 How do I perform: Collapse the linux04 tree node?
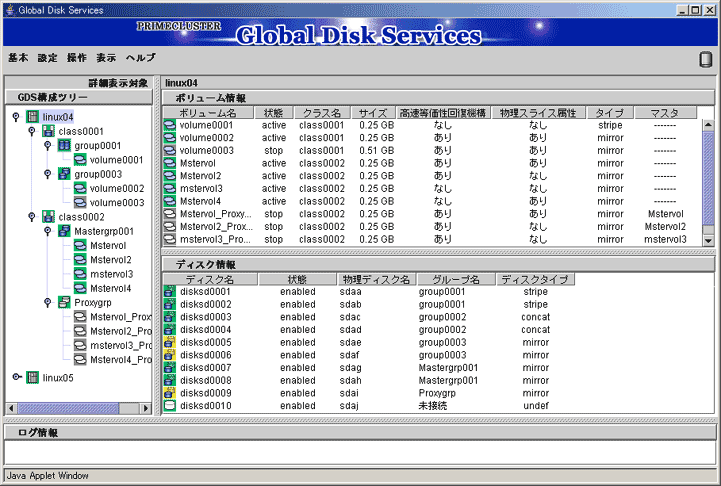coord(16,117)
